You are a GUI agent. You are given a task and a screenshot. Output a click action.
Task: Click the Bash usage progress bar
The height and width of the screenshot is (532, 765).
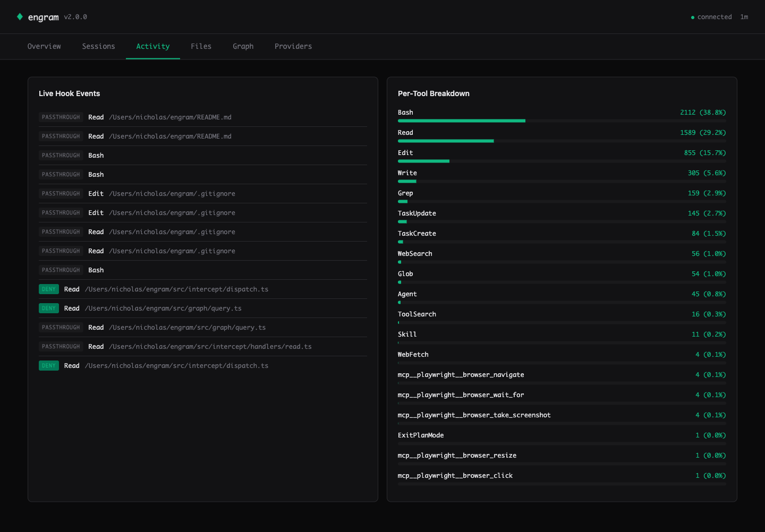[x=461, y=121]
